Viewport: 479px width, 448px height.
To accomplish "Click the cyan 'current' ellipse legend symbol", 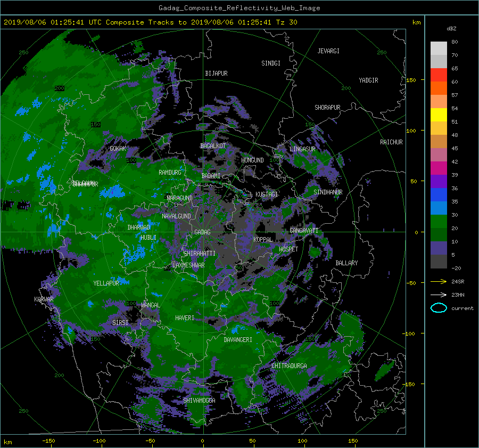I will coord(439,308).
